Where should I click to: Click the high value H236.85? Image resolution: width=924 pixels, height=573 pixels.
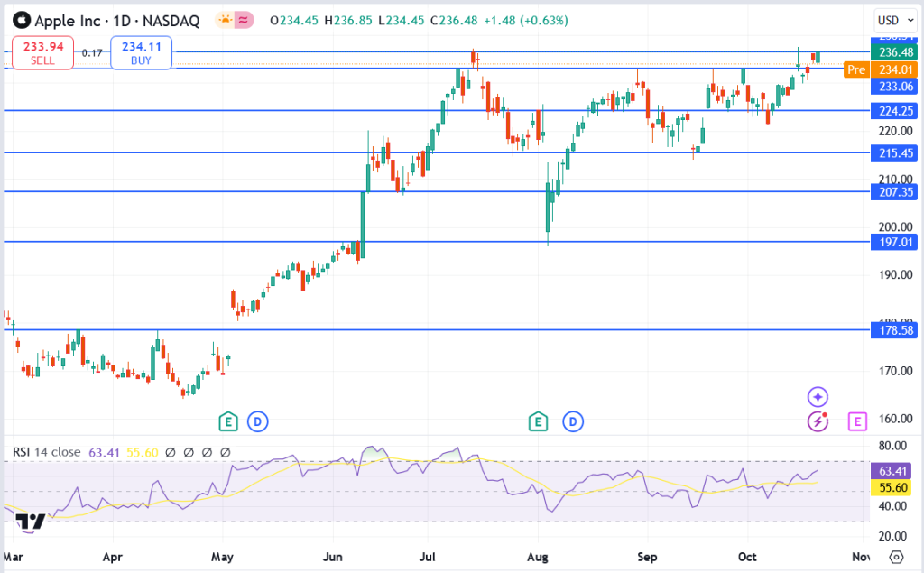[x=347, y=21]
